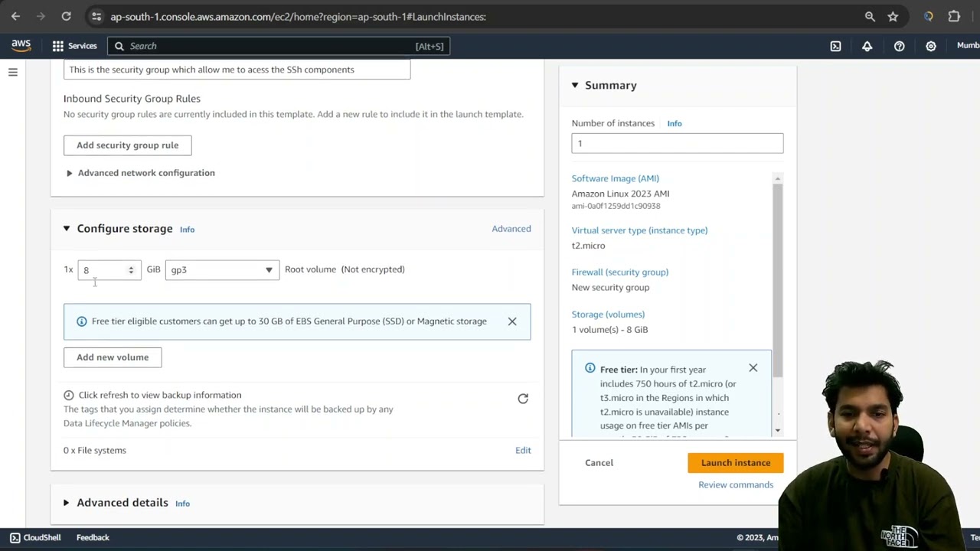Go back with the browser back arrow

click(x=15, y=16)
